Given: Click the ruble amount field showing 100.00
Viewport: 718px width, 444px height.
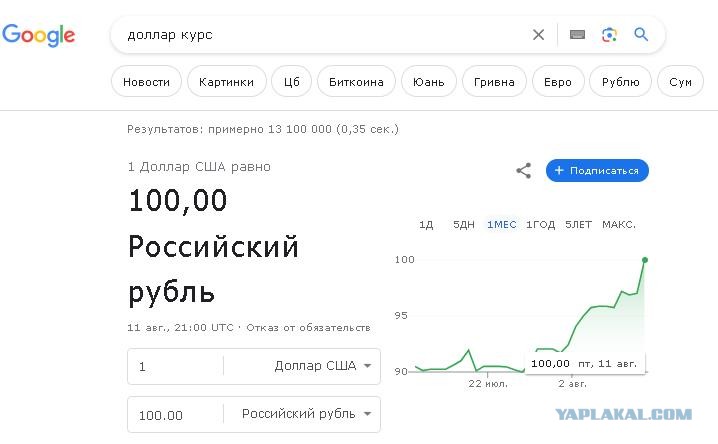Looking at the screenshot, I should tap(175, 415).
